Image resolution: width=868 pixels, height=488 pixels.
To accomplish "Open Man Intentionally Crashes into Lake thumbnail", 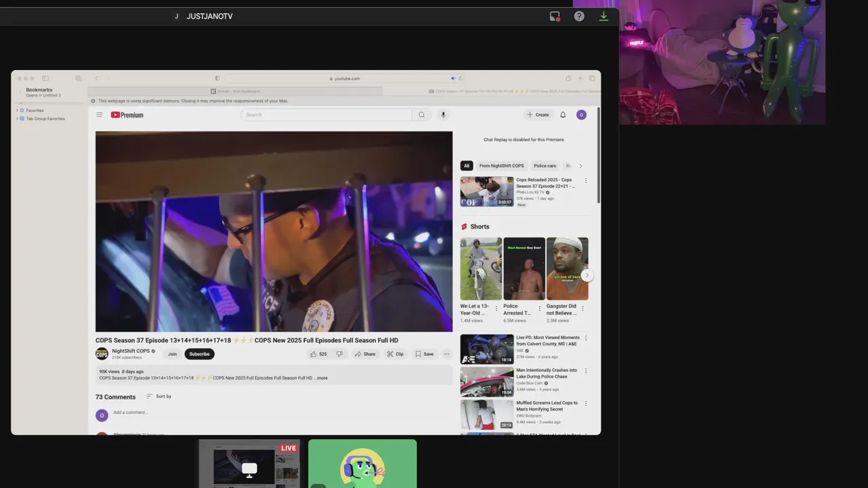I will [x=487, y=382].
